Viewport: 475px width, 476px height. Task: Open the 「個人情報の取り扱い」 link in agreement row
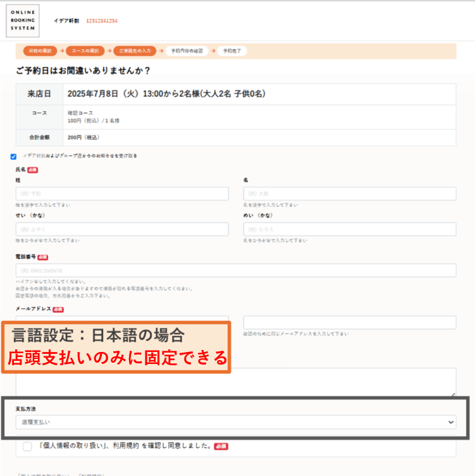point(73,446)
